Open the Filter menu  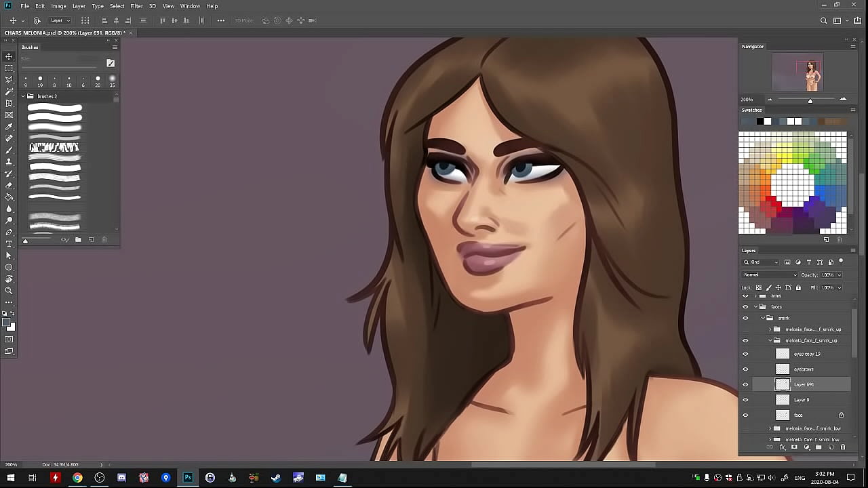click(x=136, y=6)
